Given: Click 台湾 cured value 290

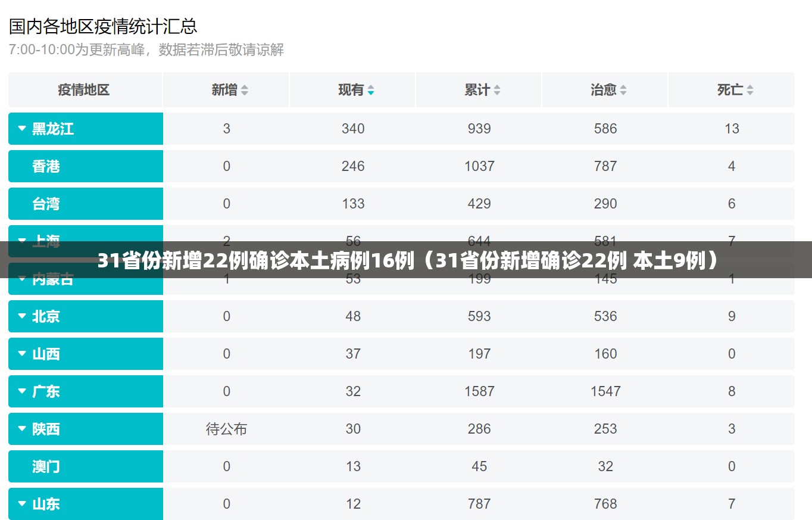Looking at the screenshot, I should coord(605,204).
